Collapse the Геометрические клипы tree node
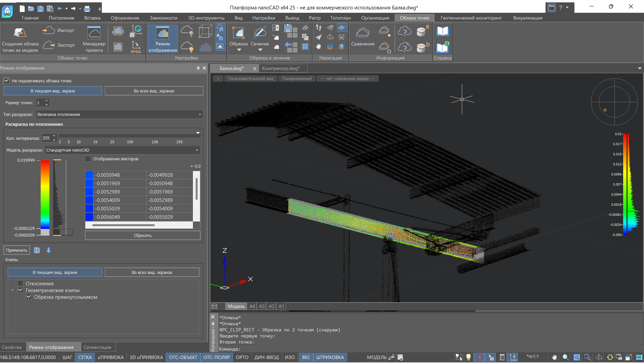 tap(12, 290)
